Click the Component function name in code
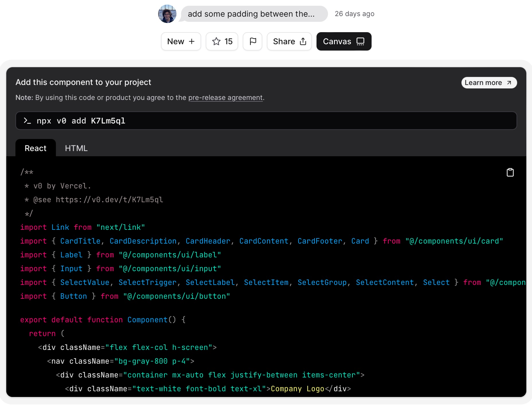The width and height of the screenshot is (532, 405). (147, 320)
